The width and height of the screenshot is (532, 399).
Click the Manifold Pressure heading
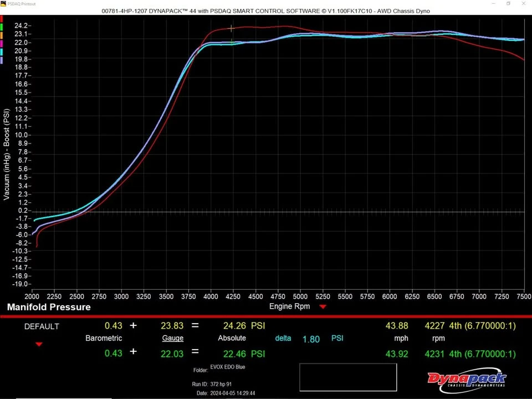coord(49,307)
